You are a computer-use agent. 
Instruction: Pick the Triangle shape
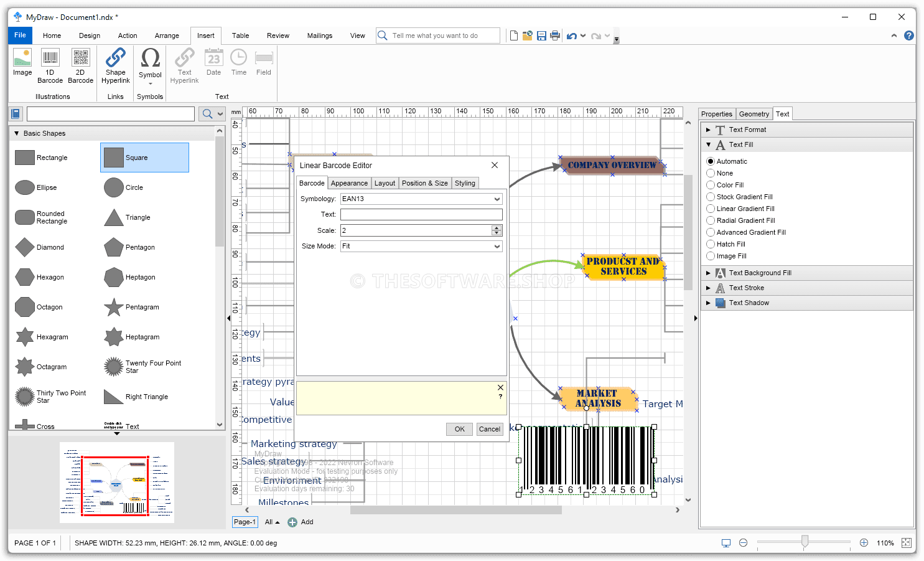128,217
